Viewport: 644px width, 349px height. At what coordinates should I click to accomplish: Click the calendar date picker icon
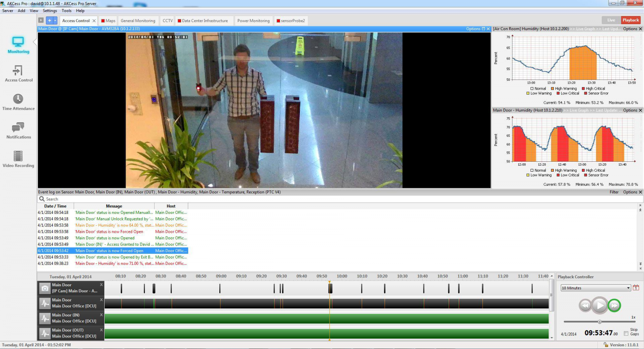(636, 287)
